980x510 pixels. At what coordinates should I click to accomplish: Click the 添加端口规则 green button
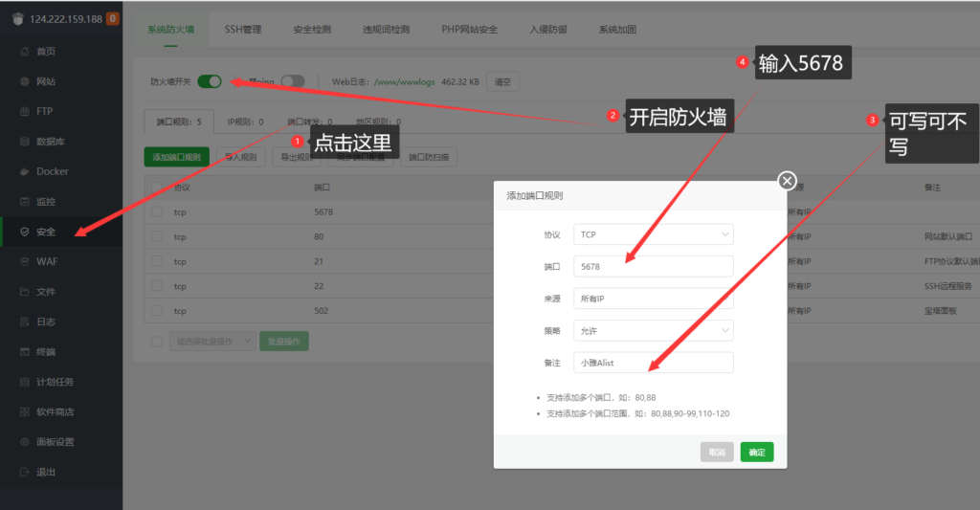pos(176,157)
